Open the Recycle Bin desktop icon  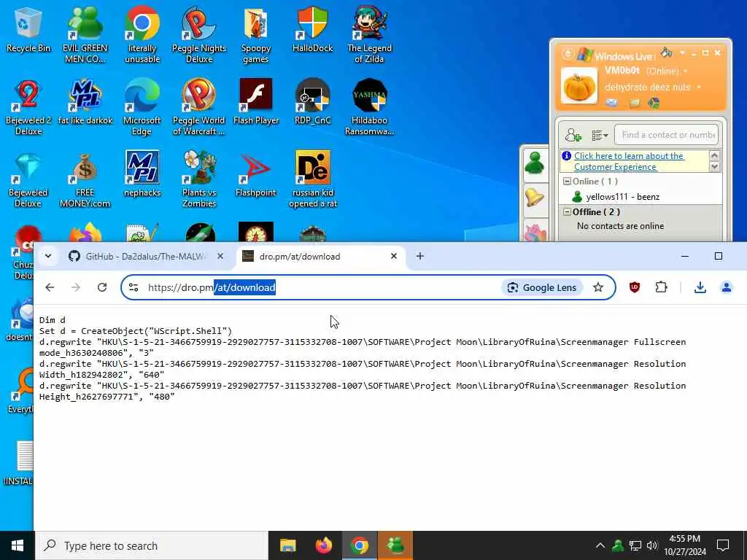(x=28, y=29)
